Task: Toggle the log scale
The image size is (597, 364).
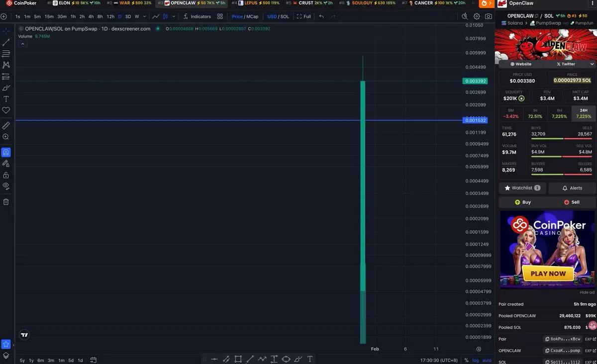Action: coord(476,360)
